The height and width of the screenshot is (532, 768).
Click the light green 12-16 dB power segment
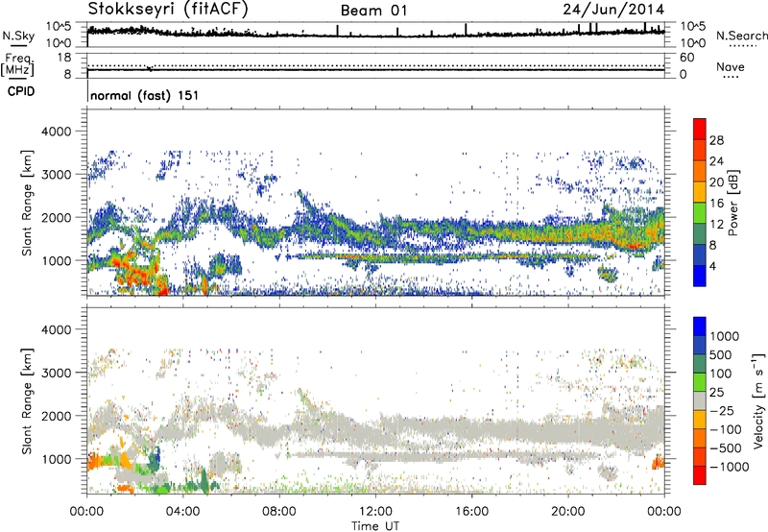(700, 212)
